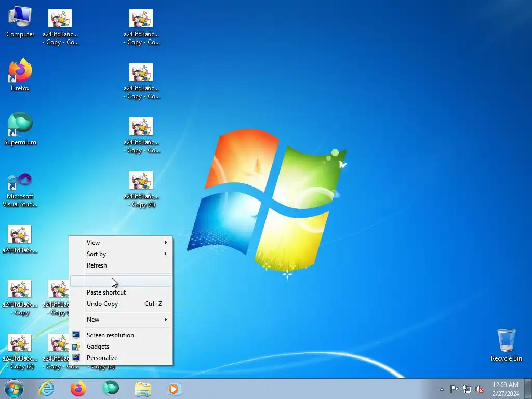Open Gadgets from the context menu
The image size is (532, 399).
121,347
